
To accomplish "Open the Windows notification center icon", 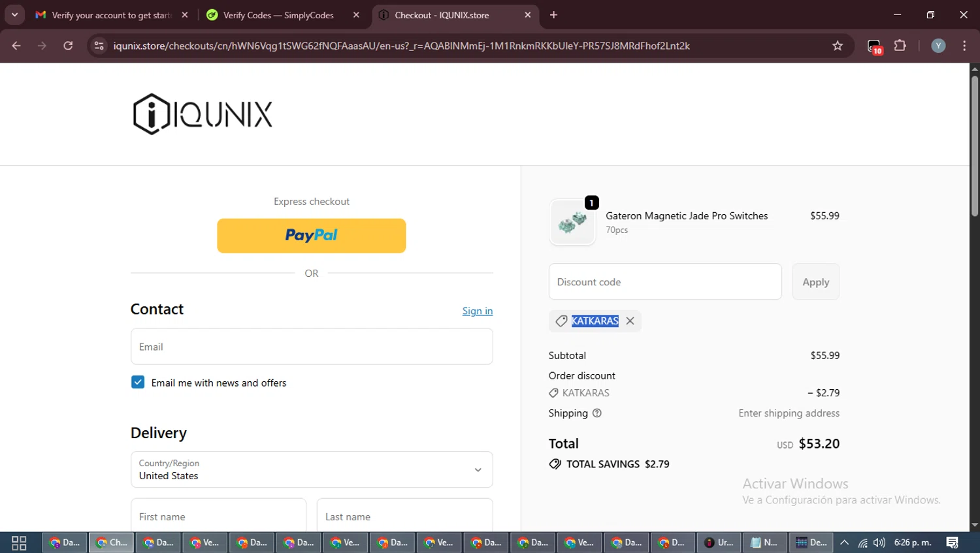I will pos(953,543).
